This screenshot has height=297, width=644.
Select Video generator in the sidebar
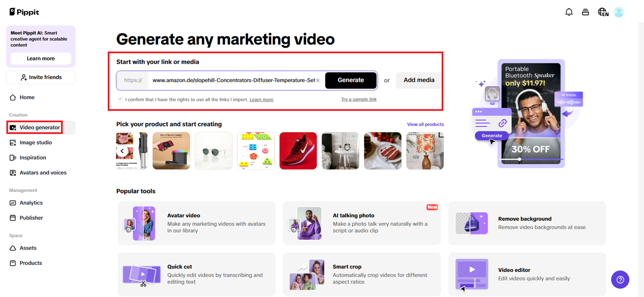click(x=41, y=128)
